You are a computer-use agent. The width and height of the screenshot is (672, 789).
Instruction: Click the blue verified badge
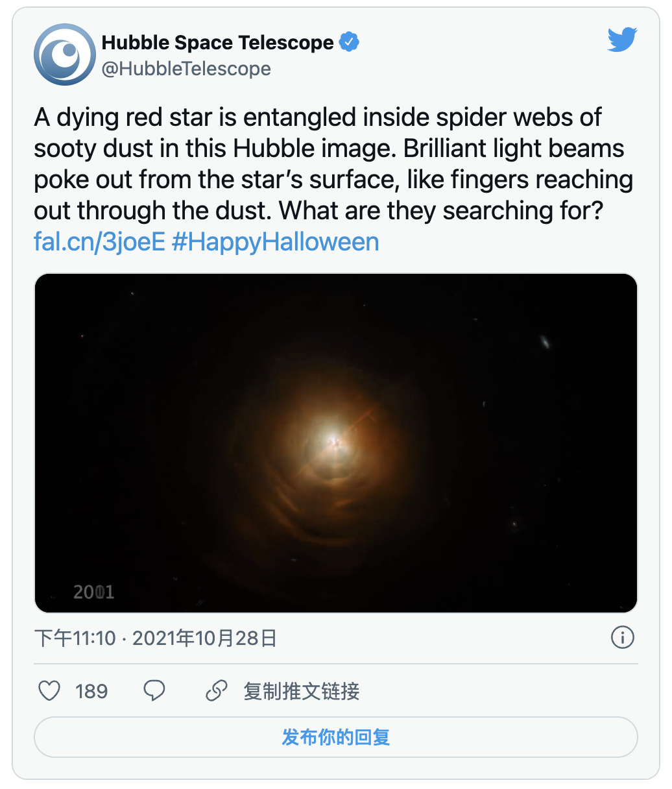(x=350, y=43)
